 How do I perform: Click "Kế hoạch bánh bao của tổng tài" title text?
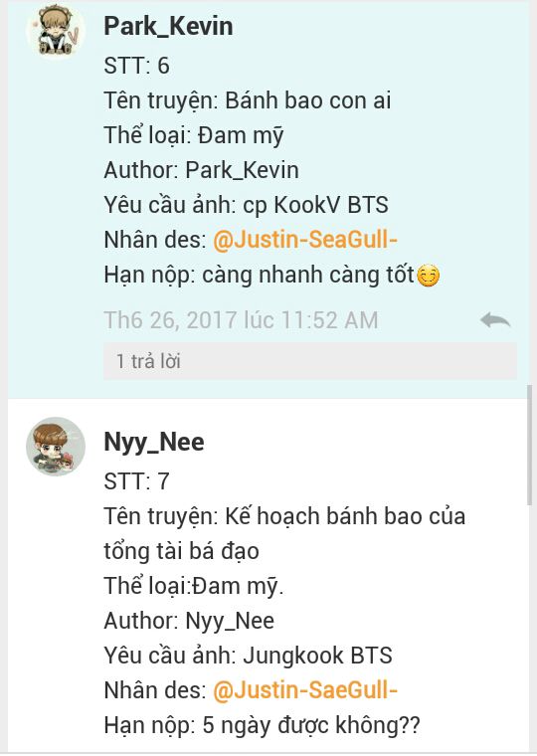coord(284,533)
